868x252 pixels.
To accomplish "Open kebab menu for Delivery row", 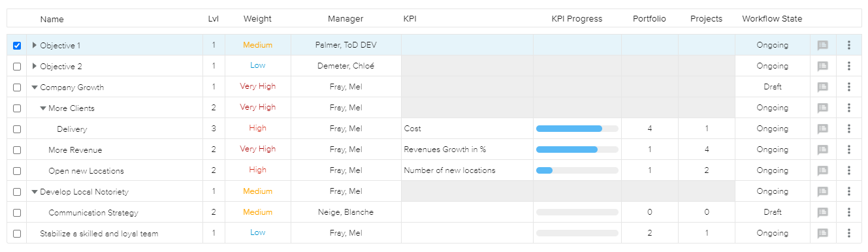I will pos(849,129).
